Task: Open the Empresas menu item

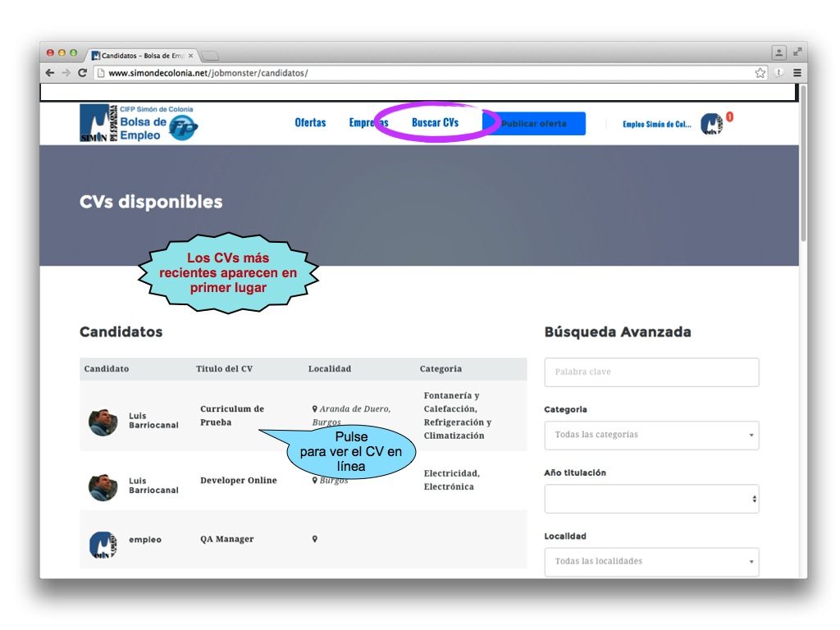Action: pyautogui.click(x=368, y=123)
